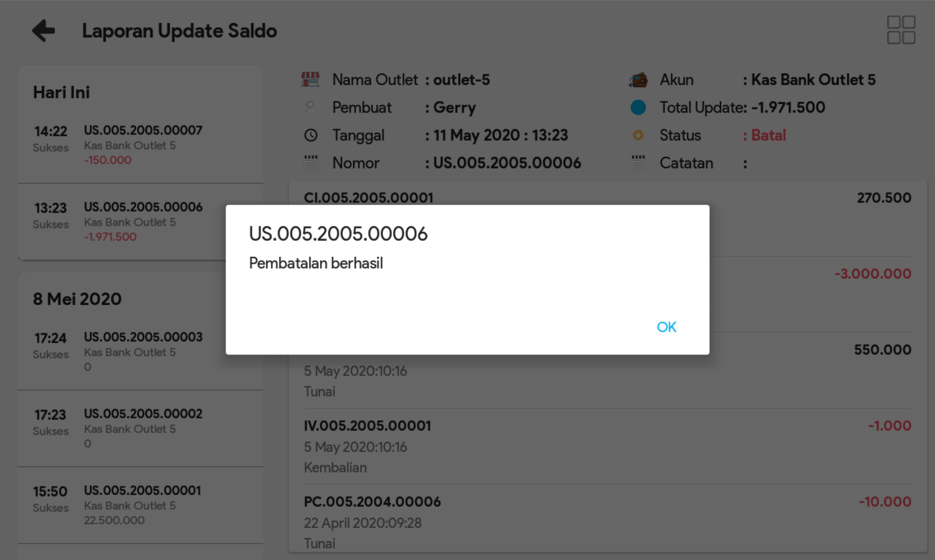Click the clock icon beside Tanggal
This screenshot has width=935, height=560.
(310, 135)
